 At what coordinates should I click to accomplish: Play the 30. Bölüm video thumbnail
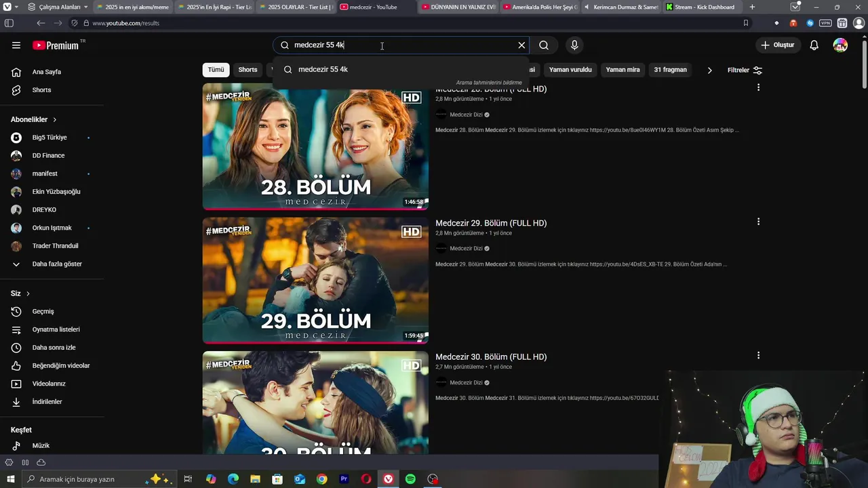click(x=315, y=403)
